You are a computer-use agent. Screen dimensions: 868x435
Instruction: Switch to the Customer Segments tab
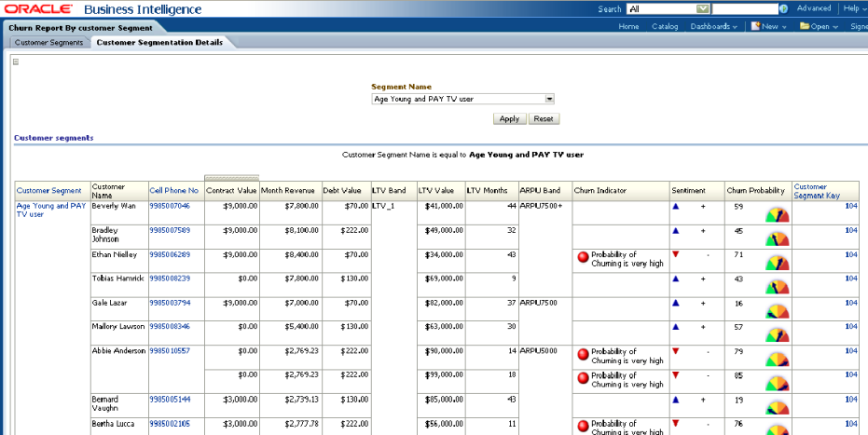[x=48, y=42]
